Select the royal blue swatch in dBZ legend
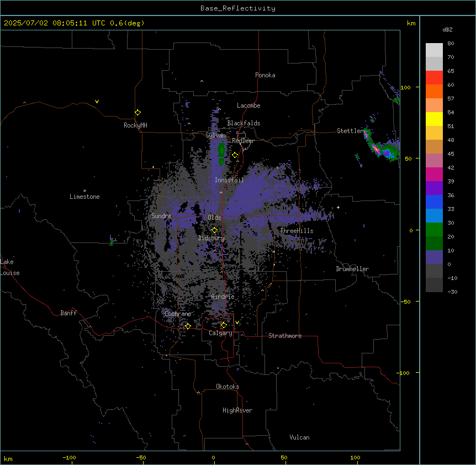The width and height of the screenshot is (476, 465). (x=434, y=202)
